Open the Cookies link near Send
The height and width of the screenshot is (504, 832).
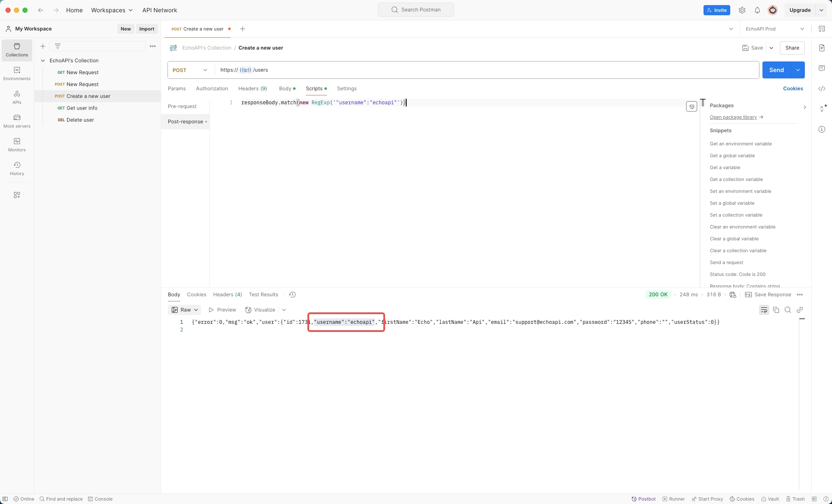[793, 89]
